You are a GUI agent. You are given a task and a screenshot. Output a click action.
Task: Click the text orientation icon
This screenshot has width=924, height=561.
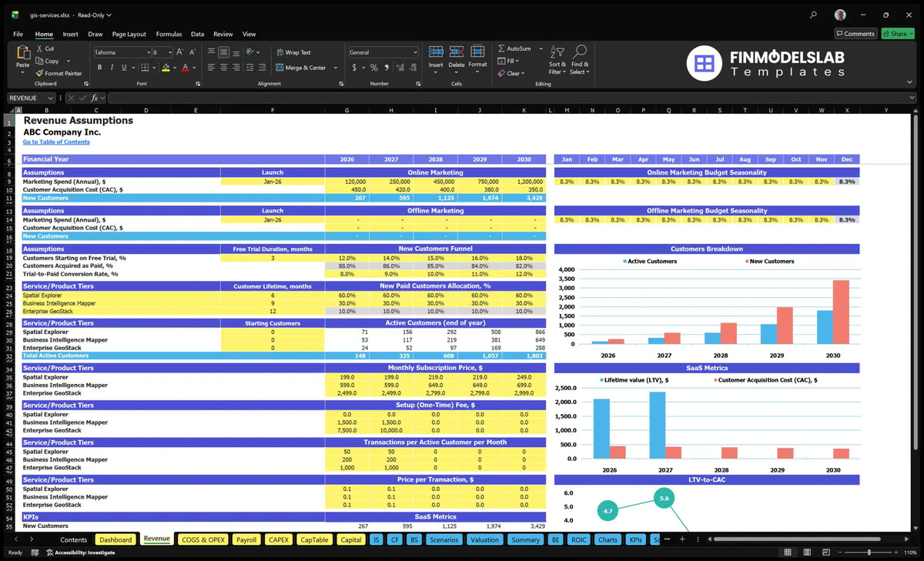coord(250,52)
